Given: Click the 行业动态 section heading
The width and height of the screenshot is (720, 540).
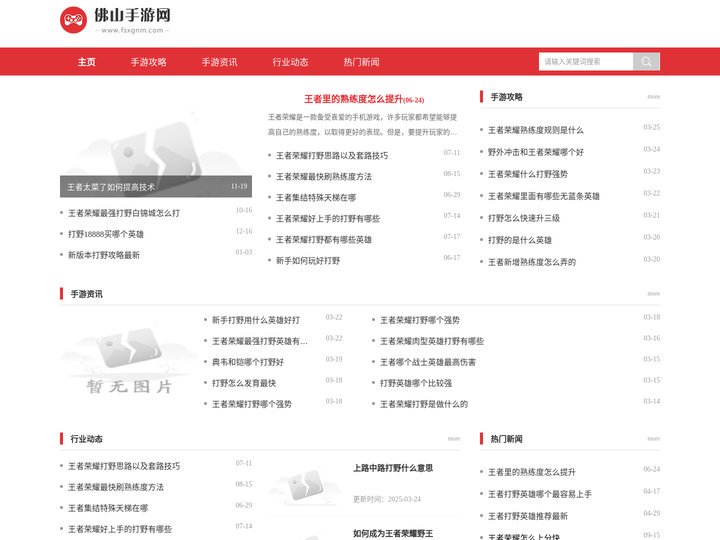Looking at the screenshot, I should click(86, 439).
